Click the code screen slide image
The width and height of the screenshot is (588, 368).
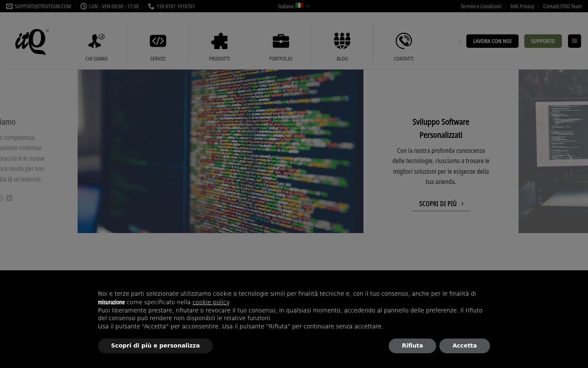pos(220,151)
